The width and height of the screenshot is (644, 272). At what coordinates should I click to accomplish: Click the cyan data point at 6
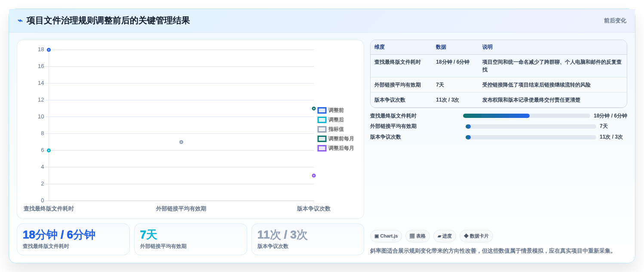(49, 151)
